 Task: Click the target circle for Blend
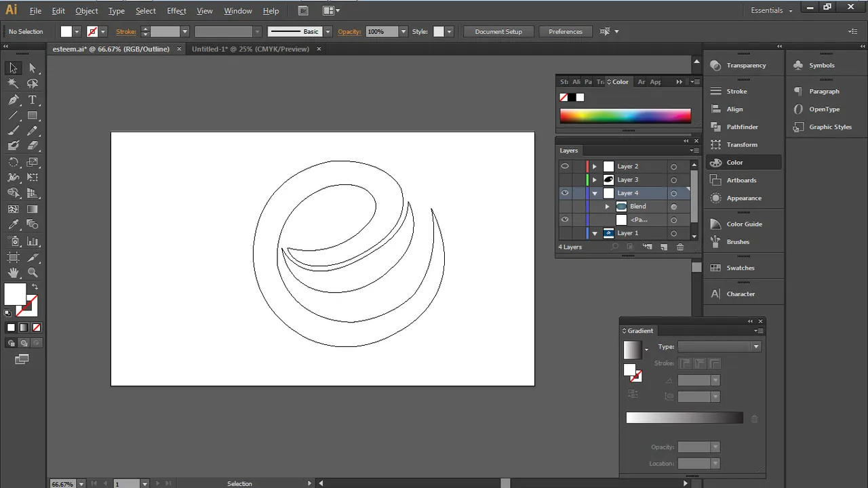tap(673, 207)
